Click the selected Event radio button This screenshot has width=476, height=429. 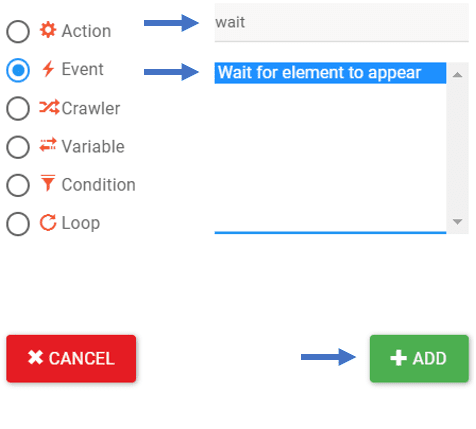tap(18, 70)
